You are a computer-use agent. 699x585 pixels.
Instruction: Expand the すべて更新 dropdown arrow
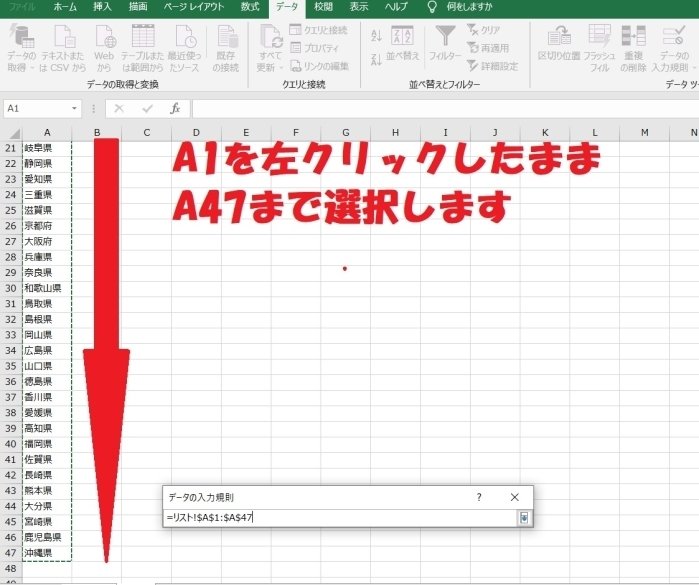(x=281, y=68)
